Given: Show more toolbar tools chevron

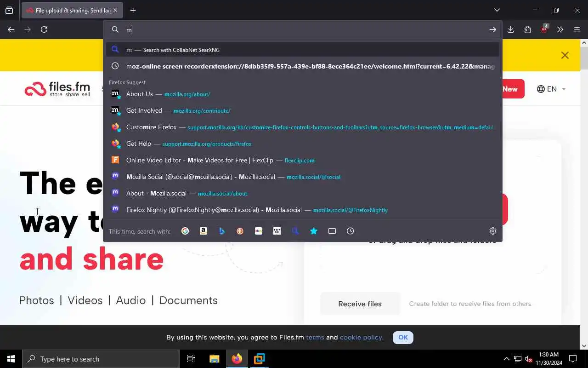Looking at the screenshot, I should click(x=560, y=29).
